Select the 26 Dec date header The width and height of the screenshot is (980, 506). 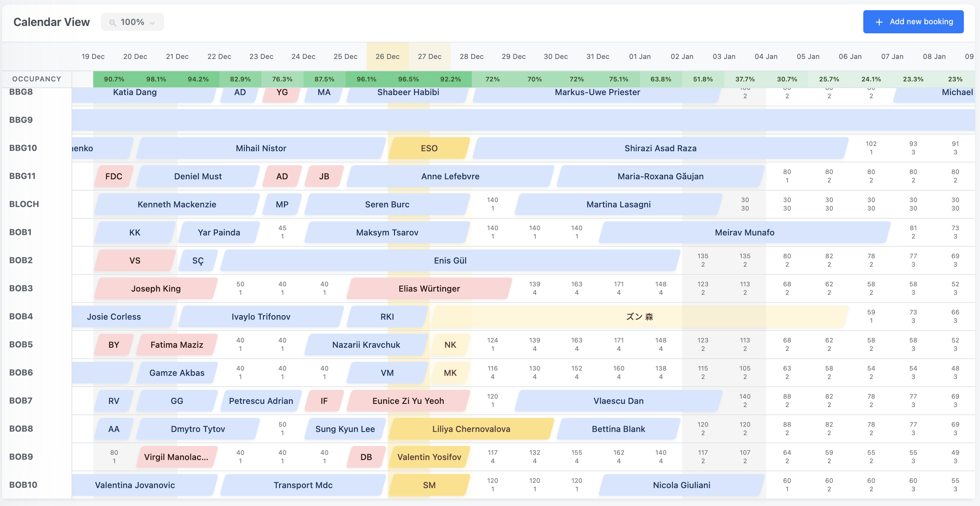click(x=387, y=56)
